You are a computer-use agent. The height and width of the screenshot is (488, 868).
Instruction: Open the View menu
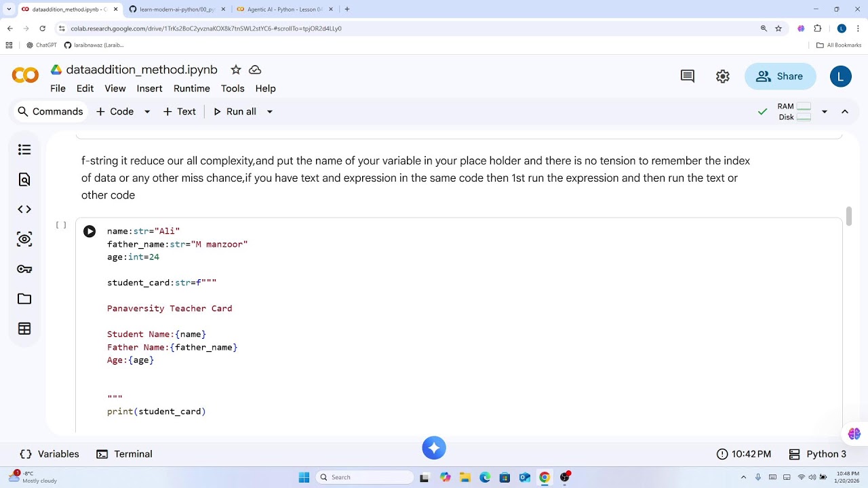tap(115, 88)
